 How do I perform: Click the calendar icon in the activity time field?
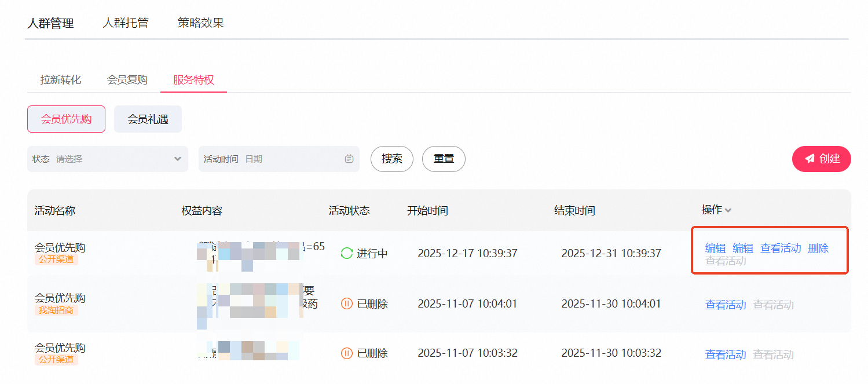349,159
